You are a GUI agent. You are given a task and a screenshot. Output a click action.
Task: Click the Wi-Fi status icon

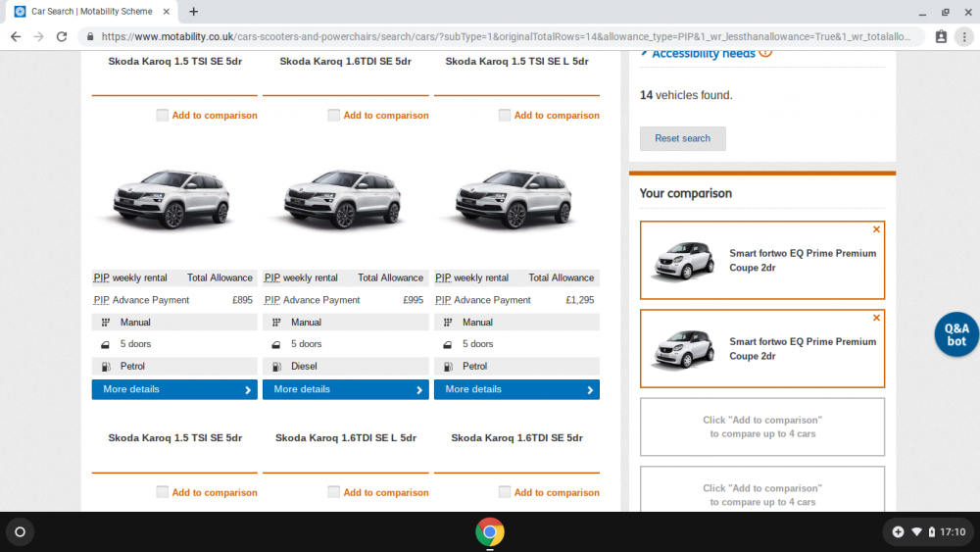click(916, 532)
